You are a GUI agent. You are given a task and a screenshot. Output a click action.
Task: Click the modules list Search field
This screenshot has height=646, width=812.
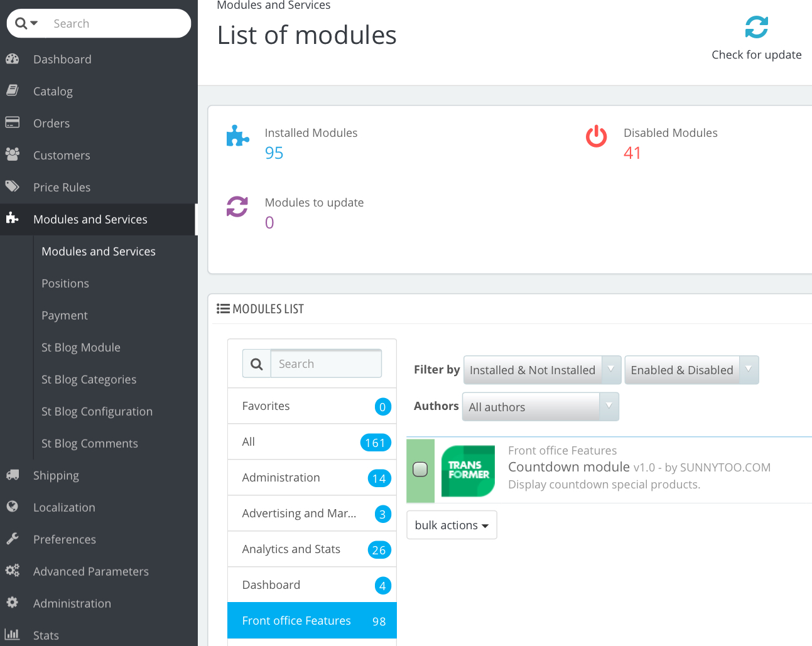point(325,364)
